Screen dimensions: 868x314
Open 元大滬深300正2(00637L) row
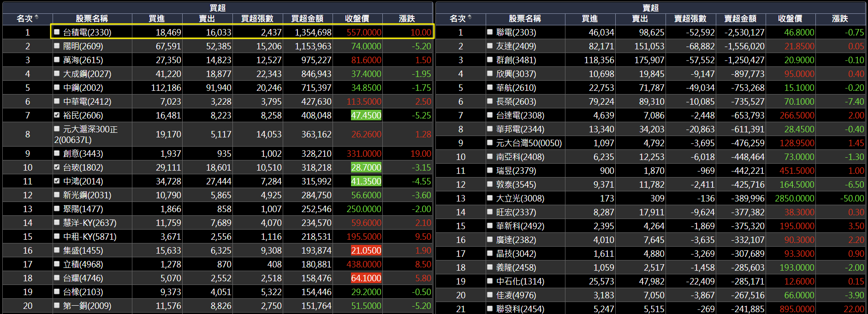coord(217,134)
